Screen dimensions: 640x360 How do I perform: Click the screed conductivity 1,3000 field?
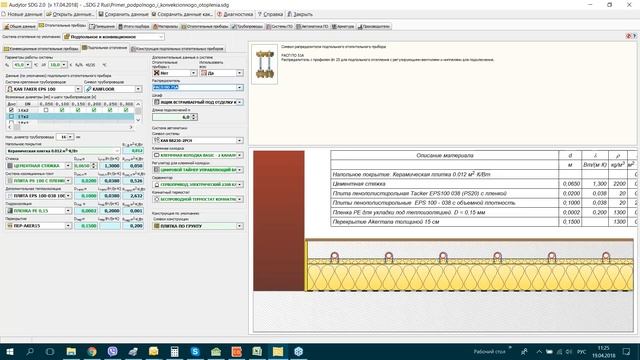[x=109, y=166]
